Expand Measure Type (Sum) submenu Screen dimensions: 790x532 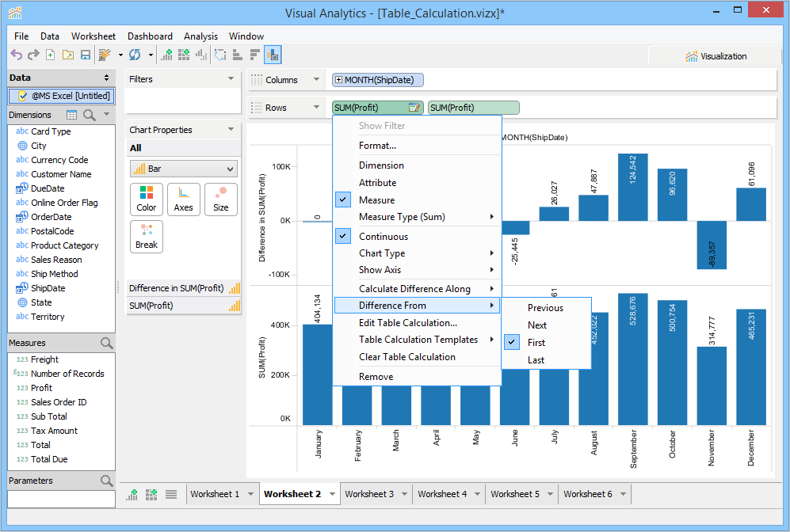click(x=417, y=217)
